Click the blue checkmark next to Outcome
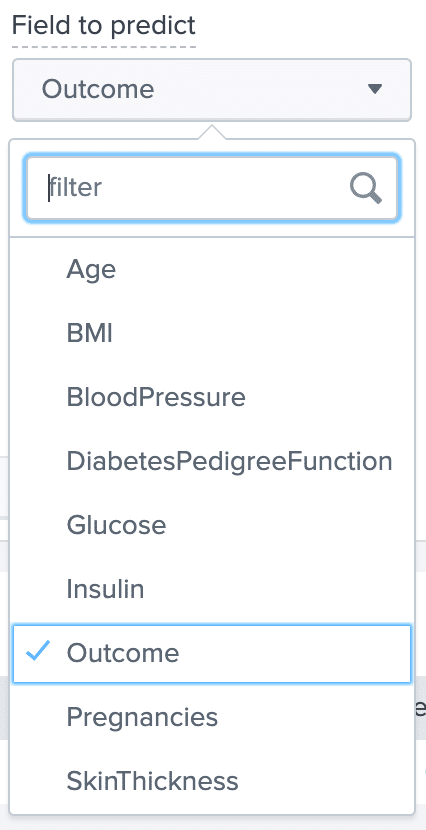The height and width of the screenshot is (830, 426). click(x=38, y=651)
